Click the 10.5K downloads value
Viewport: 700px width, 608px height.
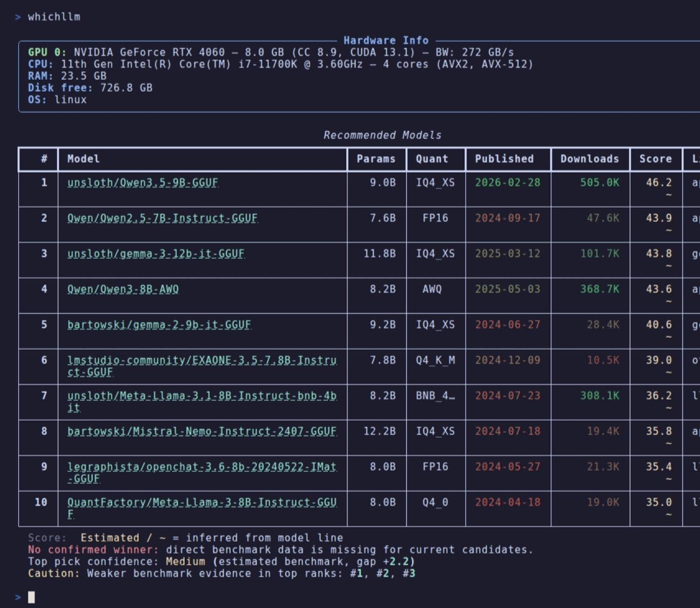point(603,360)
